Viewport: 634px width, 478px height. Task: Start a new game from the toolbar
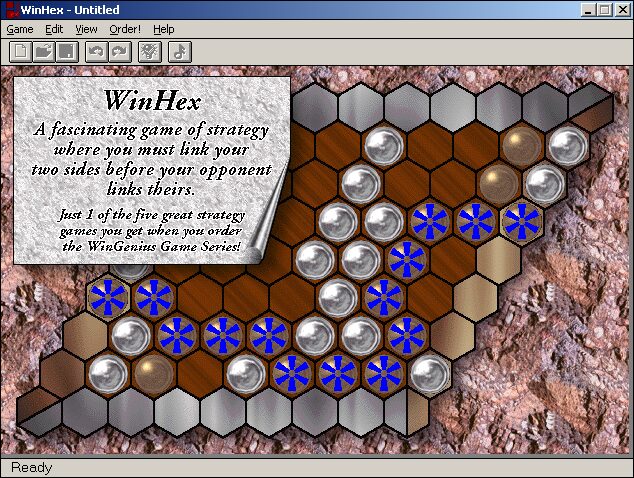click(x=20, y=51)
